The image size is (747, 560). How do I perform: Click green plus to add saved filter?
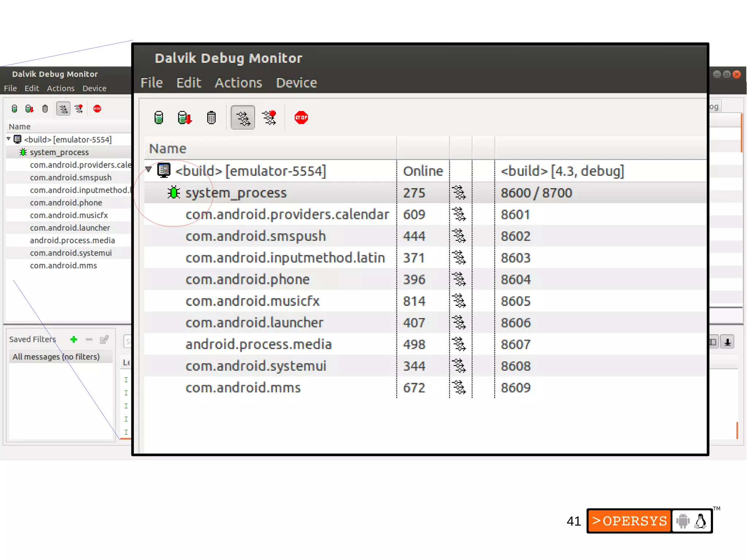pos(74,340)
